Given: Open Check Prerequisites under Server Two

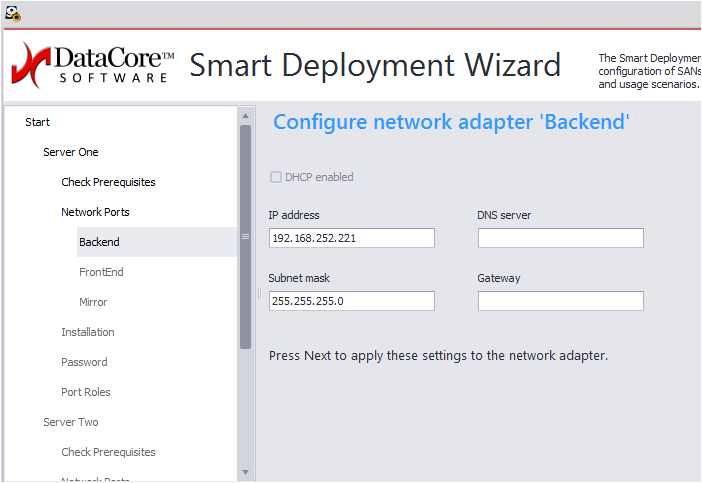Looking at the screenshot, I should (108, 452).
